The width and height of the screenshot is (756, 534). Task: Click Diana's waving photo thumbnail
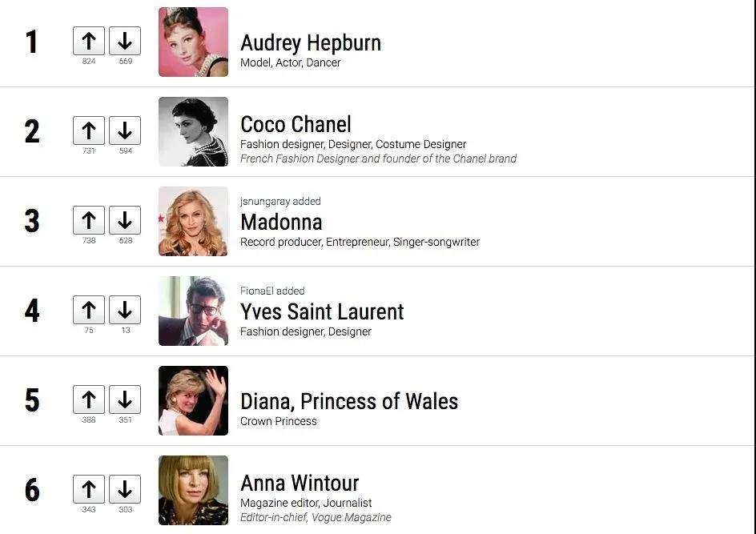pyautogui.click(x=193, y=400)
